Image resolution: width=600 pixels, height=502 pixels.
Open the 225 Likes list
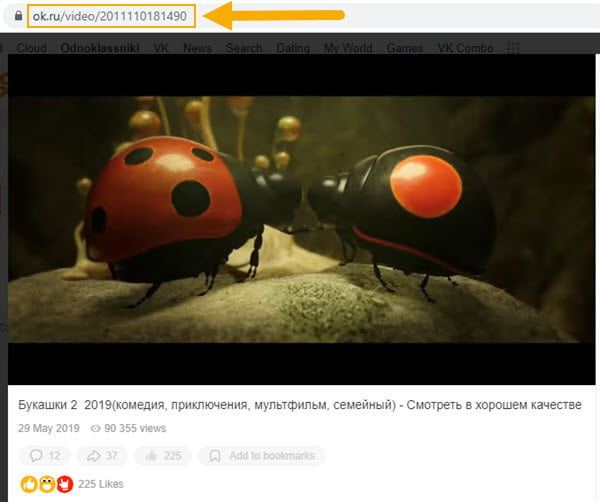[x=101, y=484]
